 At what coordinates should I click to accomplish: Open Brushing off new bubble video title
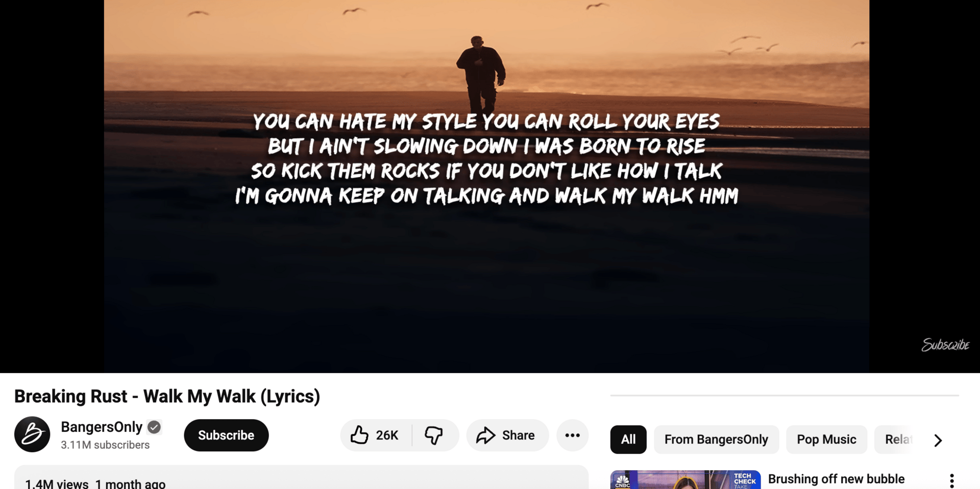pos(836,479)
